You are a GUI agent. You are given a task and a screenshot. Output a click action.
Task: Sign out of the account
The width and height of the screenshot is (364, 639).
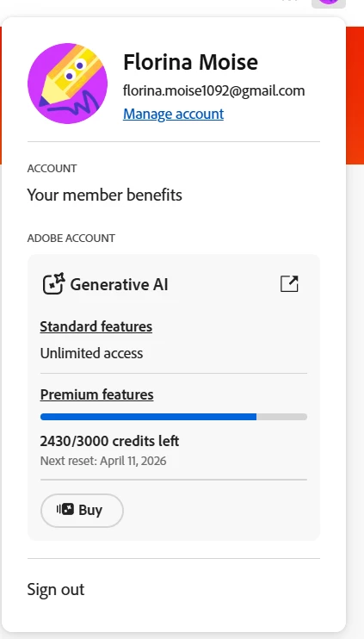coord(56,589)
